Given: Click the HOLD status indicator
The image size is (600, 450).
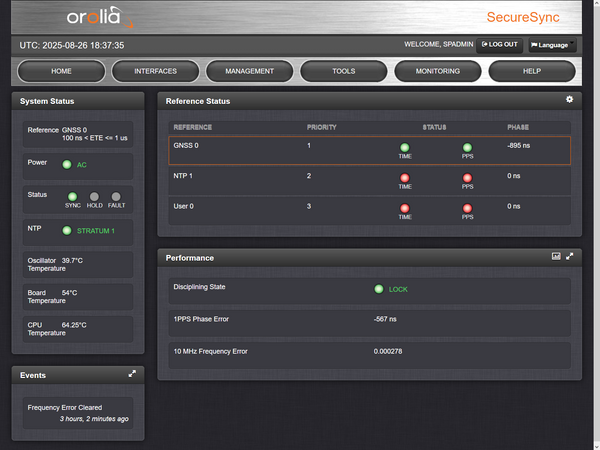Looking at the screenshot, I should tap(94, 197).
